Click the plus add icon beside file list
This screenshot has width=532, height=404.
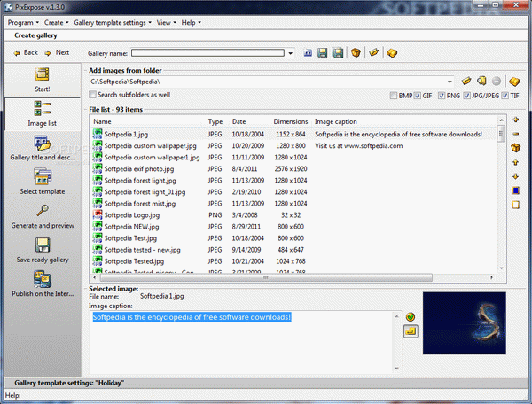(516, 120)
